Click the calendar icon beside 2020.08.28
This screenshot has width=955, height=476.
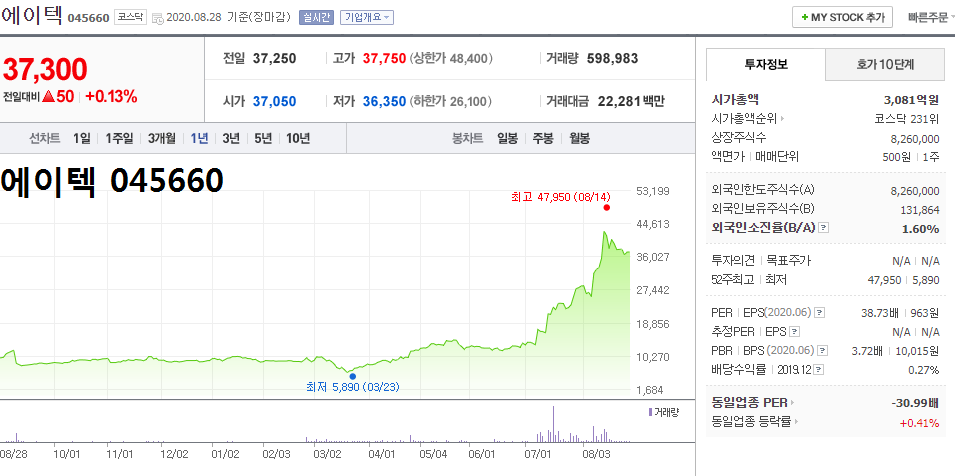[x=157, y=18]
